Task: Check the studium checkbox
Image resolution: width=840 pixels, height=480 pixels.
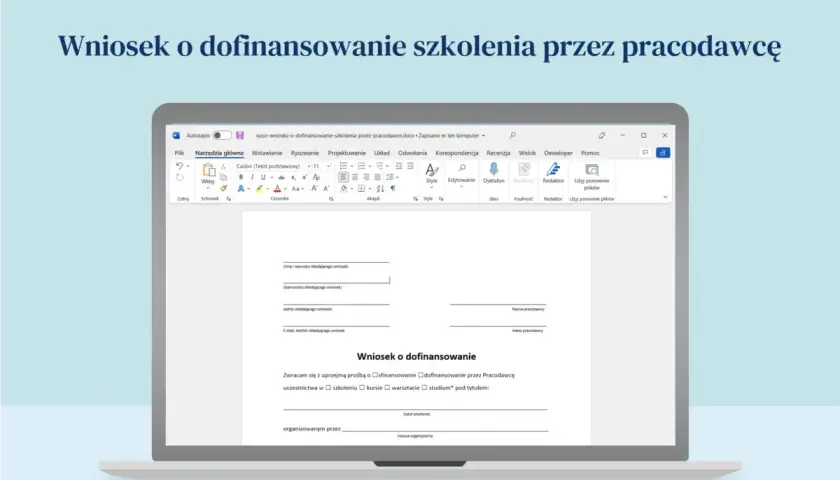Action: click(424, 387)
